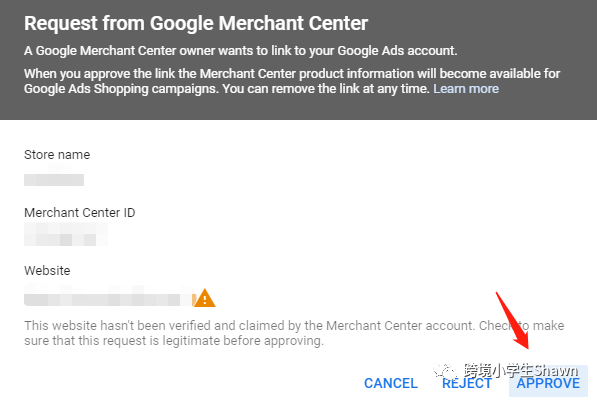
Task: Click 'You can remove the link at any time' text
Action: (326, 89)
